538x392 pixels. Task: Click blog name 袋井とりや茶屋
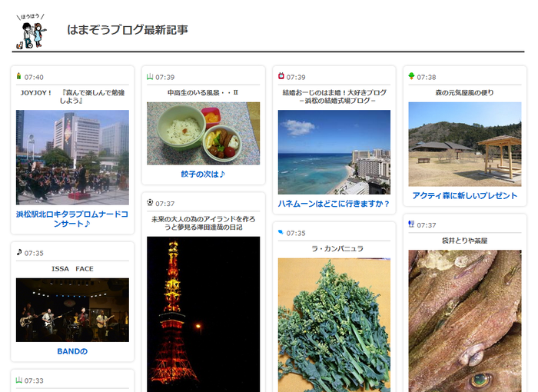click(464, 241)
